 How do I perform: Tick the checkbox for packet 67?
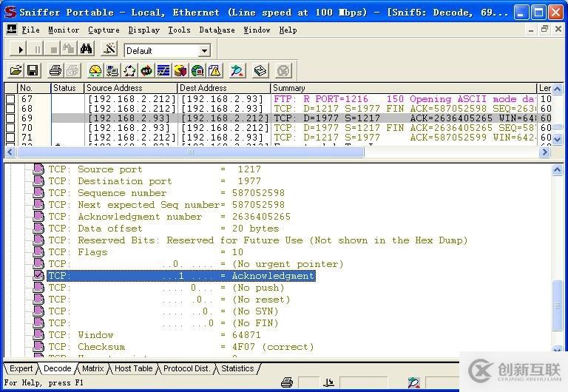pyautogui.click(x=10, y=99)
